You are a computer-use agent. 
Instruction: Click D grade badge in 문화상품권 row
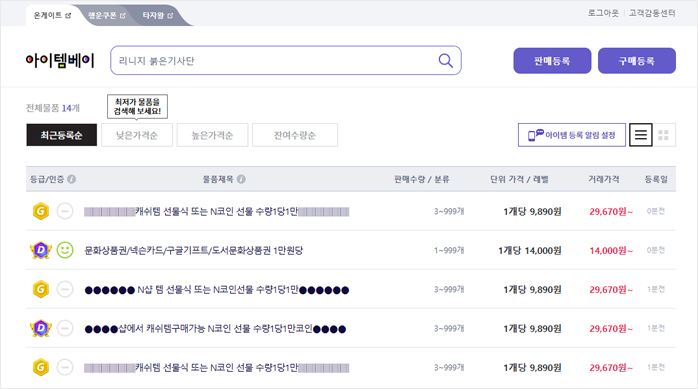pyautogui.click(x=41, y=250)
